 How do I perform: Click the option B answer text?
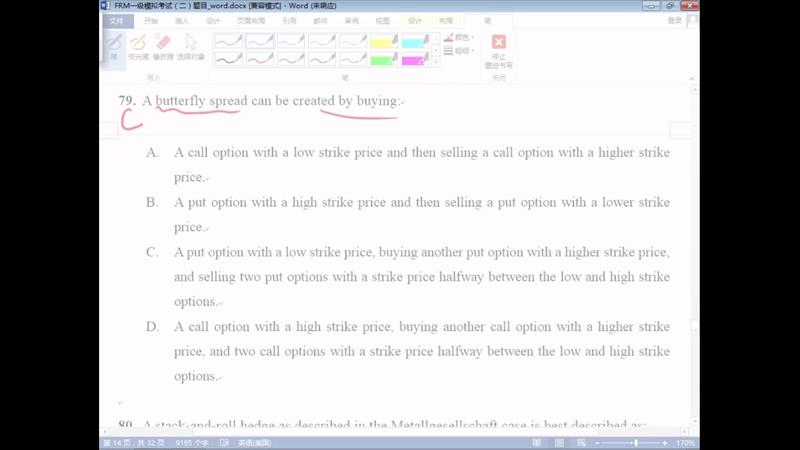(x=421, y=215)
